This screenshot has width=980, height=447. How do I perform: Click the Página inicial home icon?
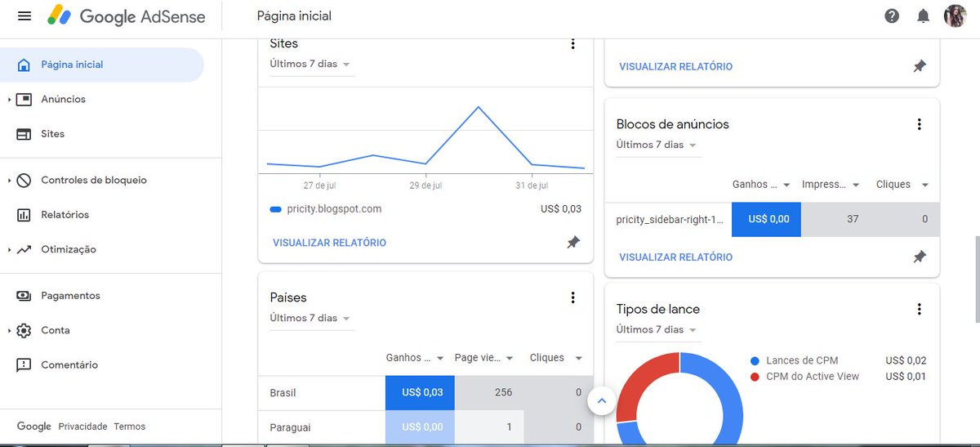pyautogui.click(x=24, y=65)
